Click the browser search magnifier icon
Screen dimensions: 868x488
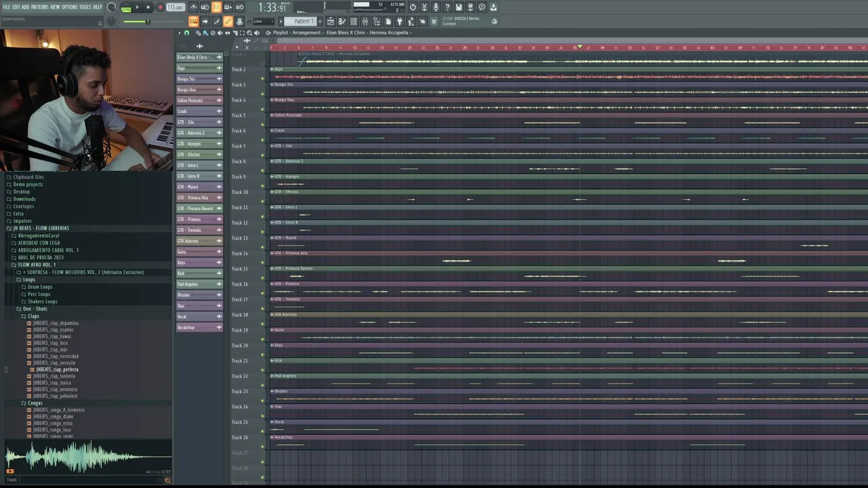point(167,480)
